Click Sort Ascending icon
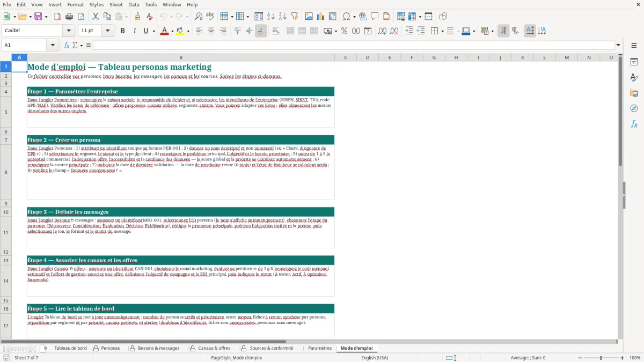The width and height of the screenshot is (644, 362). click(271, 17)
